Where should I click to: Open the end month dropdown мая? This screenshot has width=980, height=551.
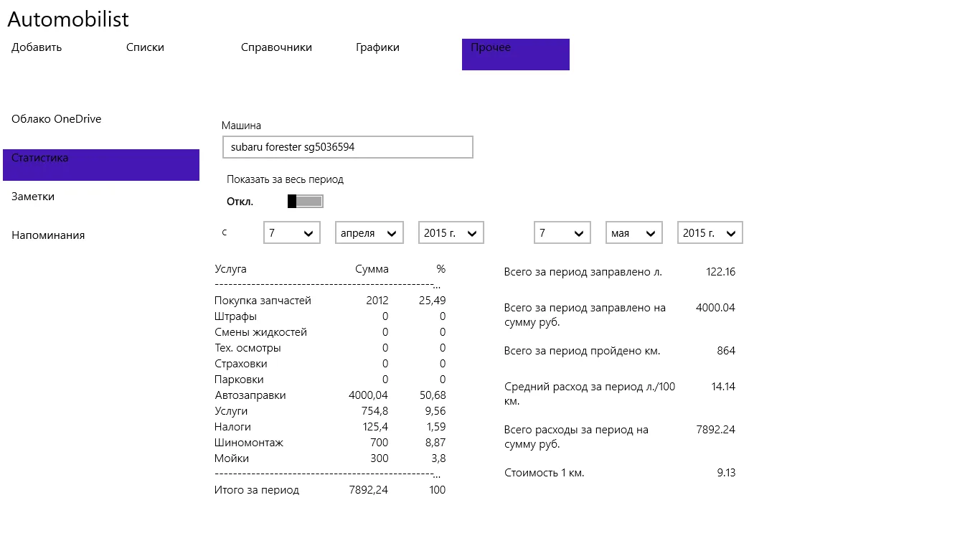tap(634, 233)
